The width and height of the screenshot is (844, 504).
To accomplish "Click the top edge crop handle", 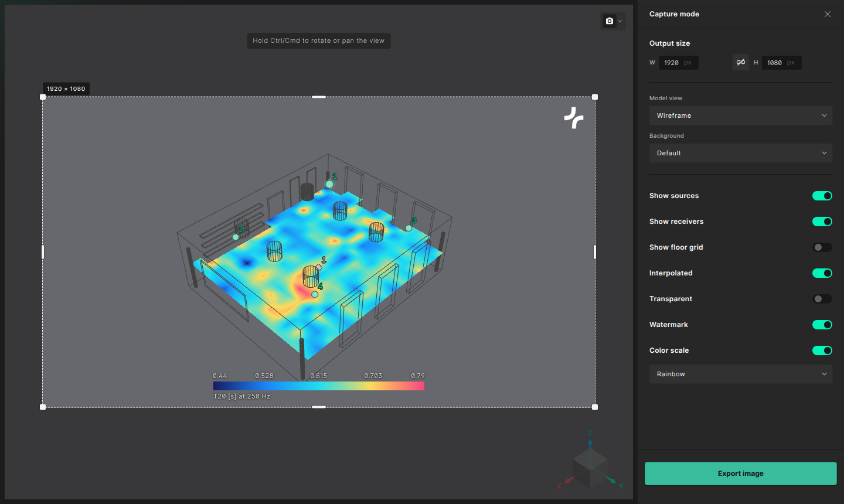I will coord(319,97).
